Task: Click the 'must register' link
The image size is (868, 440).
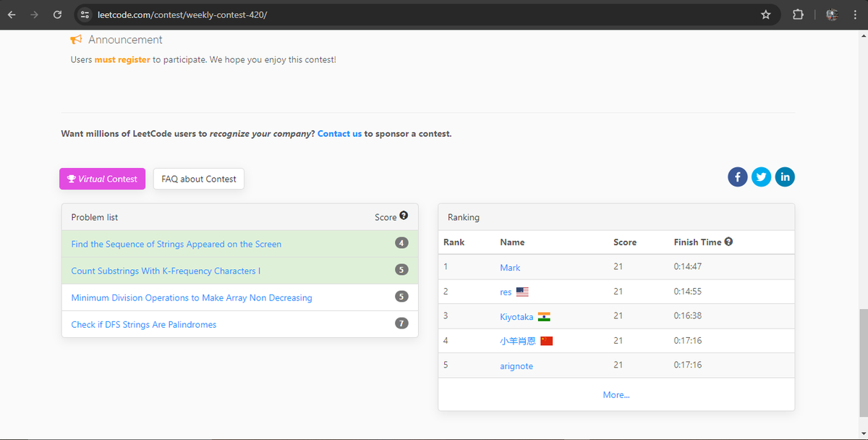Action: pyautogui.click(x=122, y=59)
